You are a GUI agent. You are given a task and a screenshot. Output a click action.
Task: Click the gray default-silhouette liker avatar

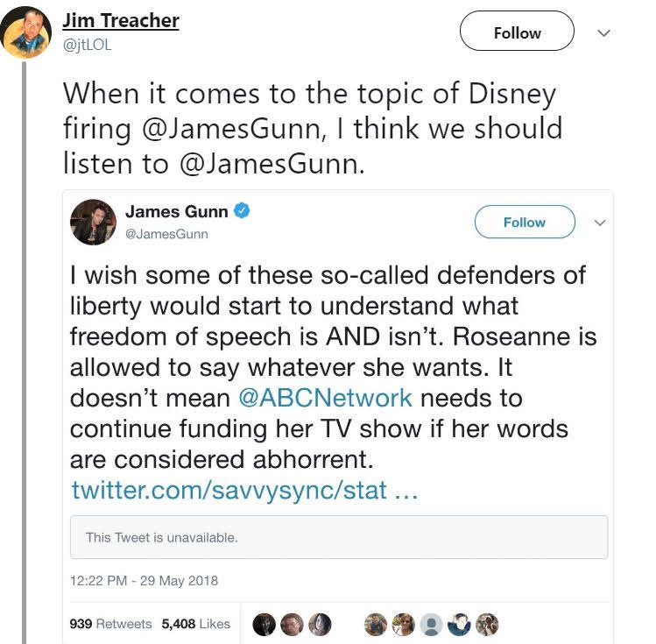pyautogui.click(x=431, y=625)
